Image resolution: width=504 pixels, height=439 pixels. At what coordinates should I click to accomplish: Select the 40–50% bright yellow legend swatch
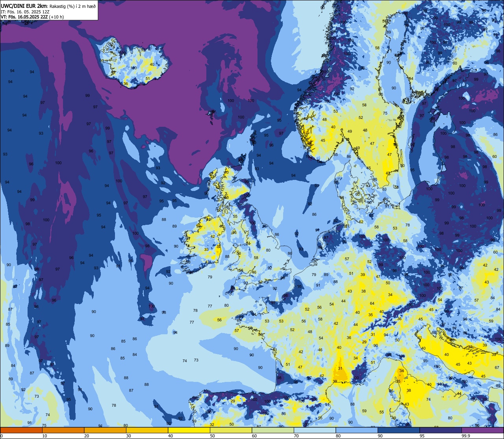point(189,430)
